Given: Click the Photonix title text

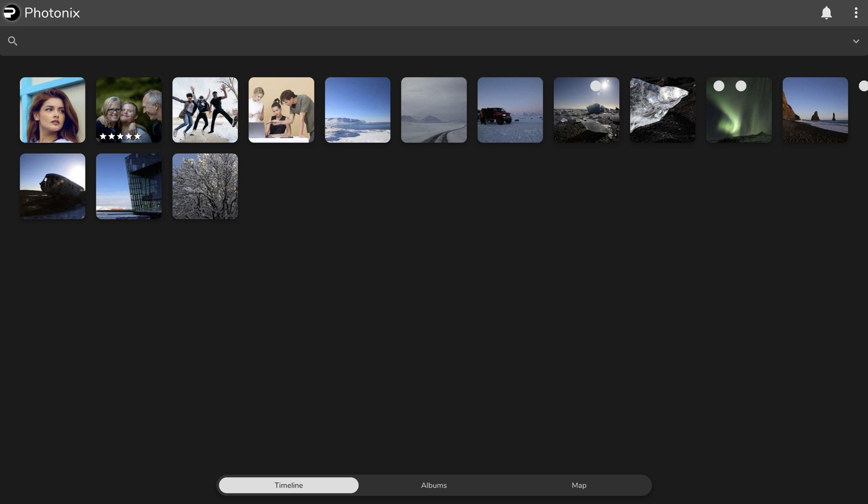Looking at the screenshot, I should coord(52,13).
